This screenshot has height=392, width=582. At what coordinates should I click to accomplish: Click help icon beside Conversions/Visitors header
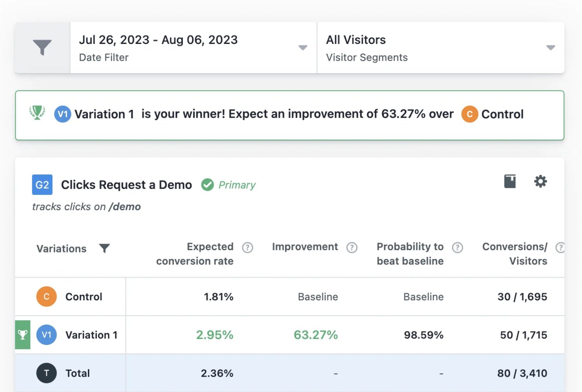(x=560, y=247)
